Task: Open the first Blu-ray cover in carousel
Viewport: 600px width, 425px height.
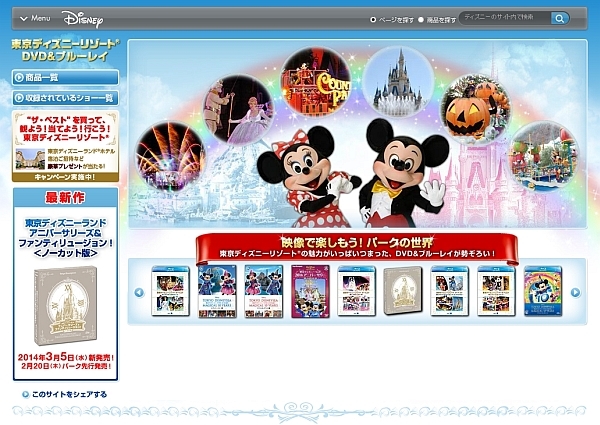Action: (x=170, y=291)
